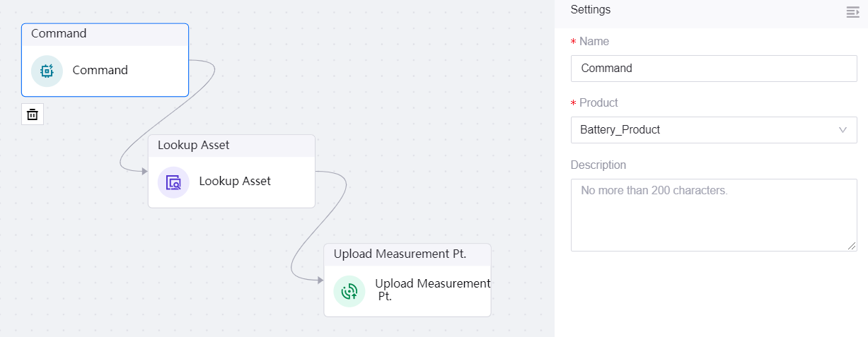Select the Lookup Asset node title bar

click(231, 146)
